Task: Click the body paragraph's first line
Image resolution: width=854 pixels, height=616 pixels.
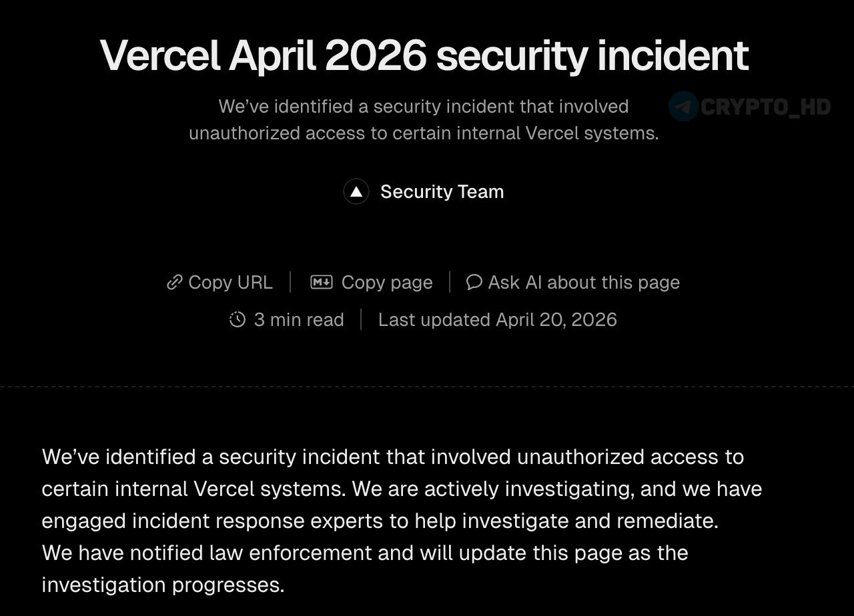Action: (392, 457)
